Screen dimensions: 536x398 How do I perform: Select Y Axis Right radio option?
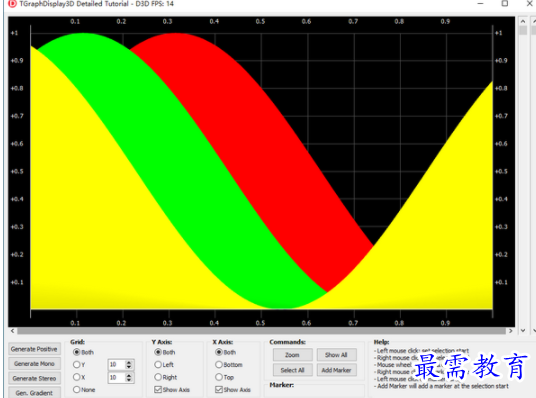166,377
